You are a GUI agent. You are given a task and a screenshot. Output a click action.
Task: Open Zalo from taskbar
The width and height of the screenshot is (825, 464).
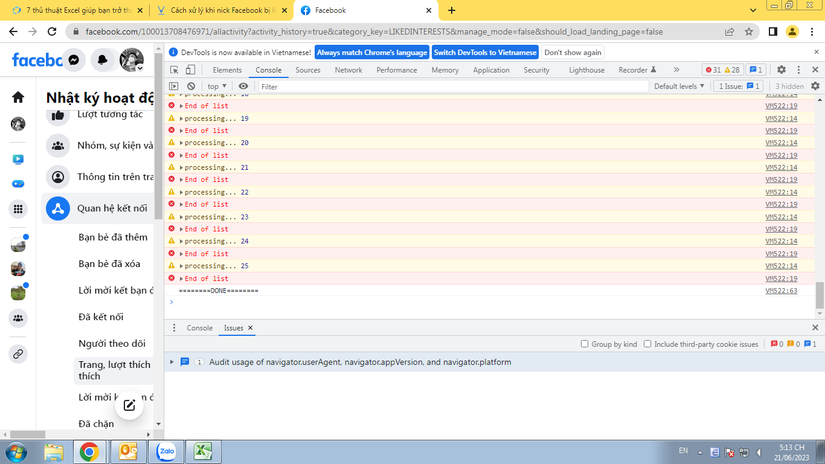pos(166,451)
